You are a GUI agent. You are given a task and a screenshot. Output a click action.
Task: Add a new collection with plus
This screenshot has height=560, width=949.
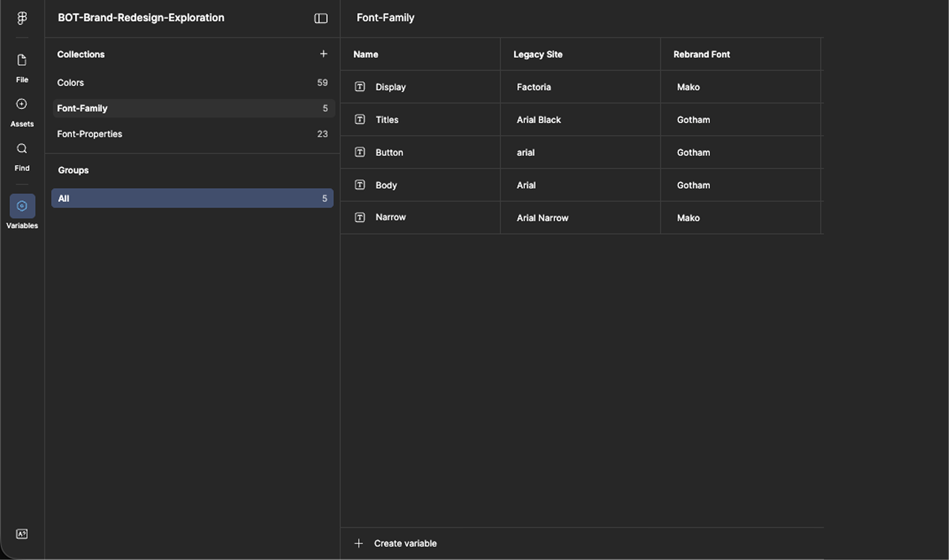pos(323,54)
